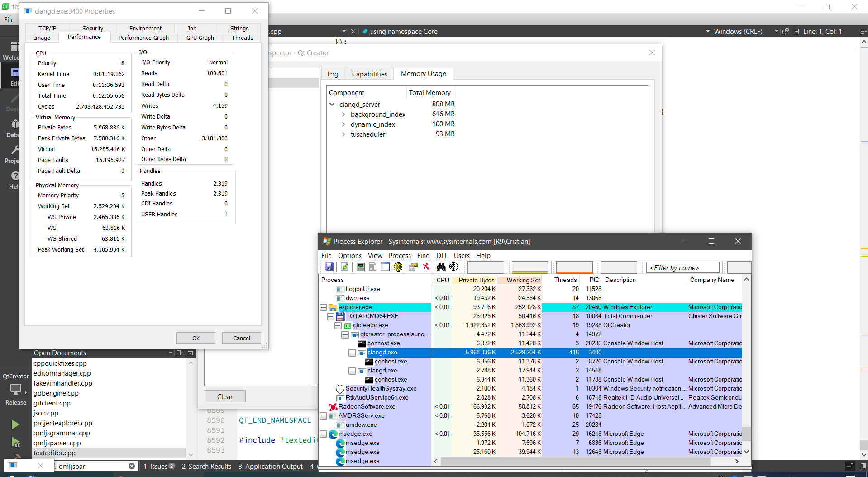Select SecurityHealthSystray.exe process row
The height and width of the screenshot is (477, 868).
click(531, 389)
